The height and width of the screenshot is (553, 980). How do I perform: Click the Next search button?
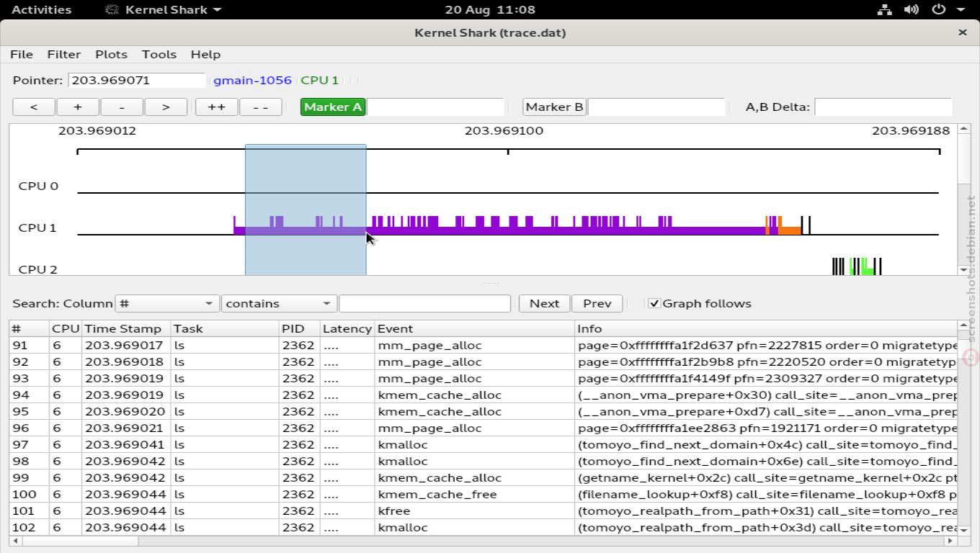(x=544, y=303)
